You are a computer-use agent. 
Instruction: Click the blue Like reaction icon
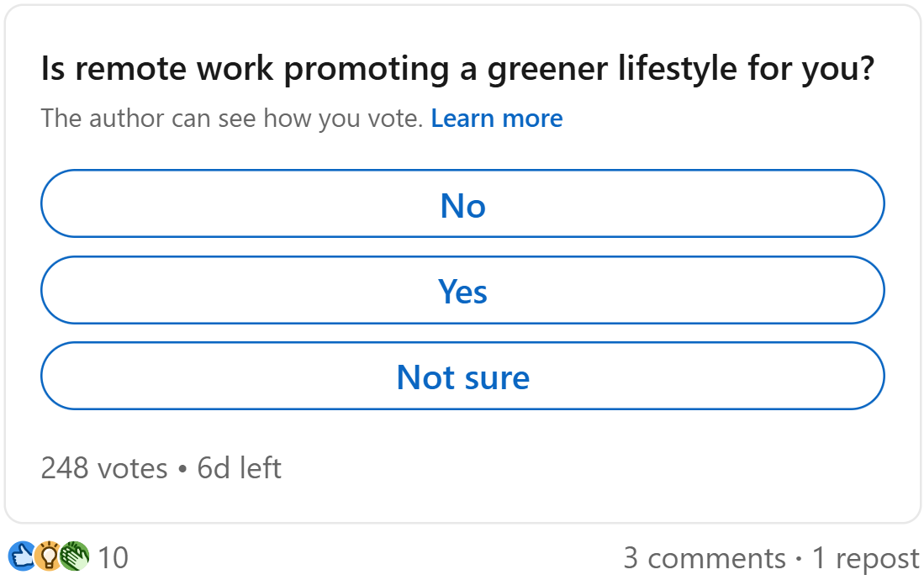point(20,556)
